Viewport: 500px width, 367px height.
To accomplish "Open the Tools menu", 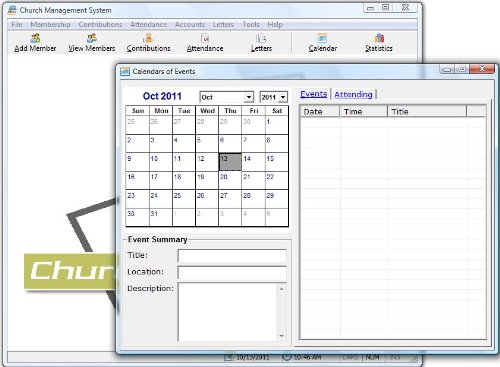I will pos(251,24).
